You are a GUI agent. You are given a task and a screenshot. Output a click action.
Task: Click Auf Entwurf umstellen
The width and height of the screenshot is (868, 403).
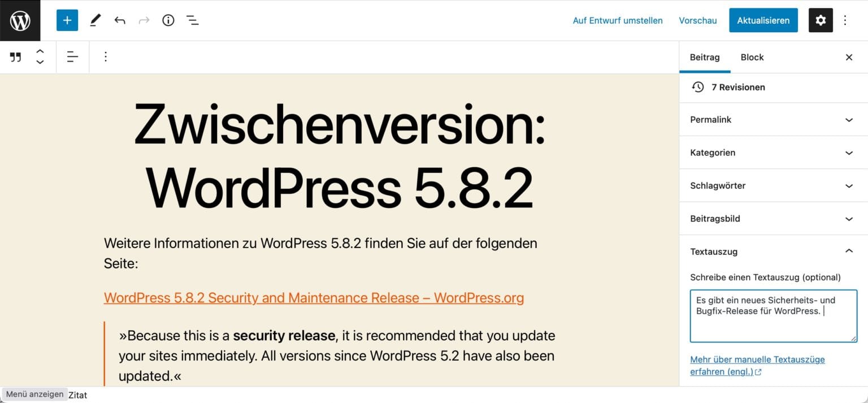(617, 20)
